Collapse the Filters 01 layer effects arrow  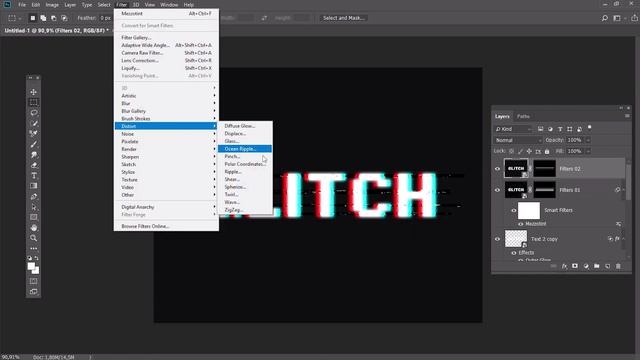623,190
